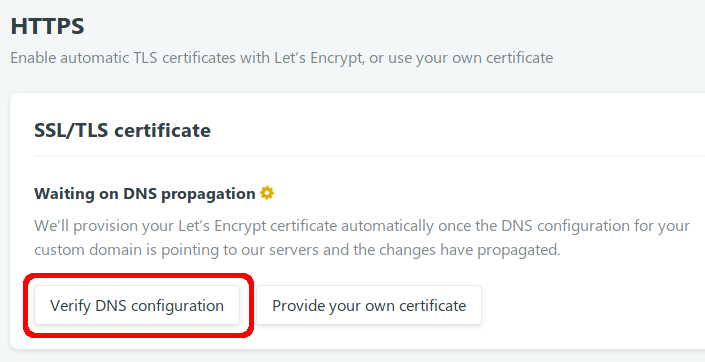
Task: Click the SSL/TLS certificate section title
Action: coord(122,130)
